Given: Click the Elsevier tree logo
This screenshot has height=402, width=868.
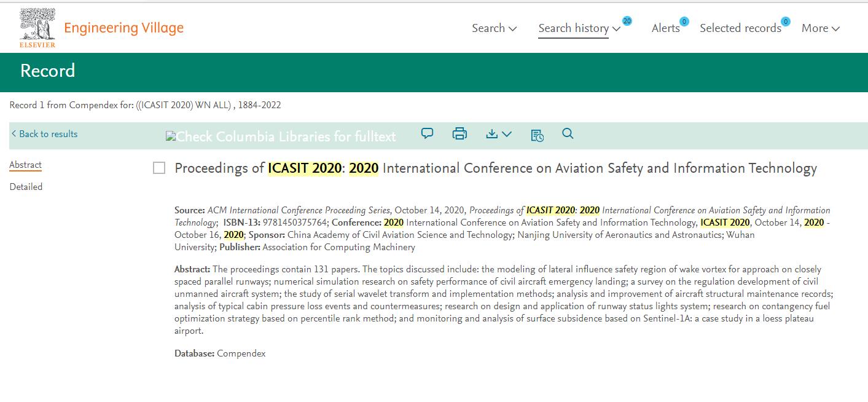Looking at the screenshot, I should (37, 25).
